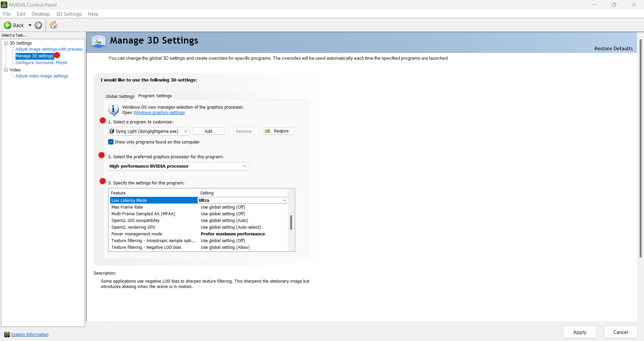Select OpenGL GDI compatibility row

coord(199,221)
